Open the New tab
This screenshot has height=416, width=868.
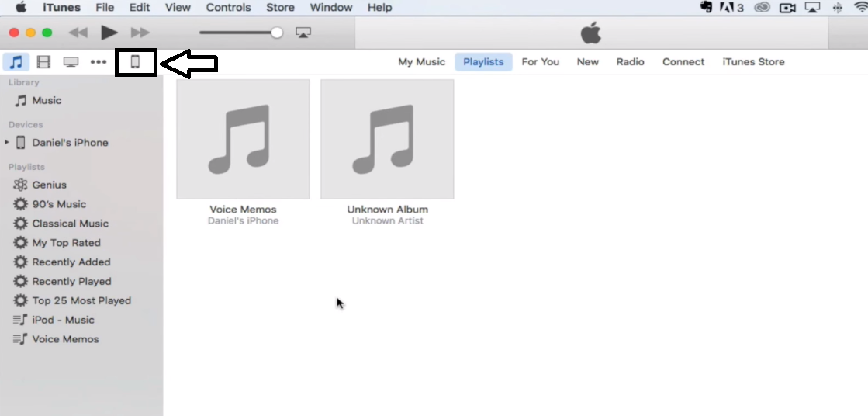(x=588, y=62)
